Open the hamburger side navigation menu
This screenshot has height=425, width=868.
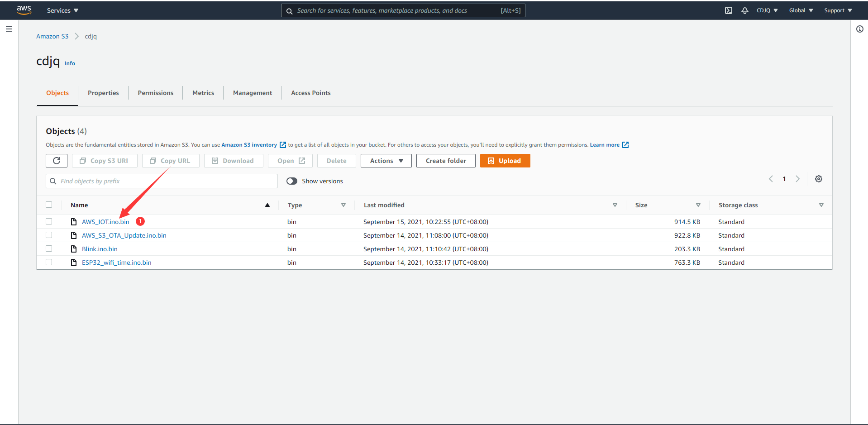9,29
